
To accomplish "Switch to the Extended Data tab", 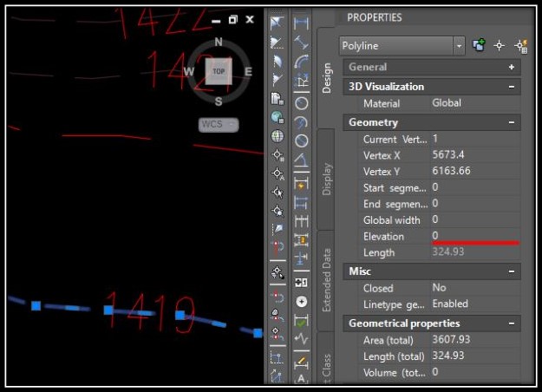I will click(326, 280).
